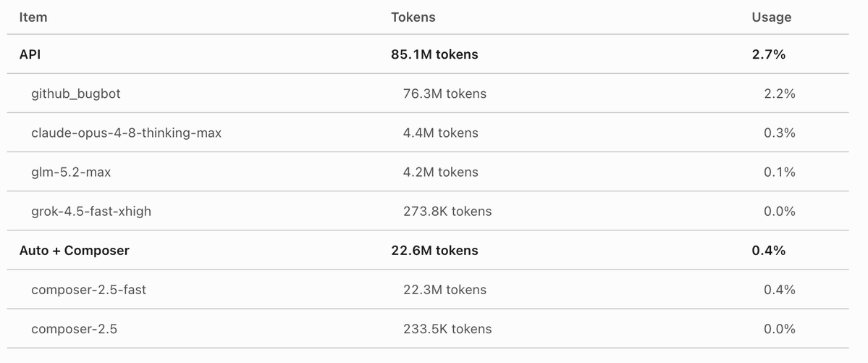The width and height of the screenshot is (868, 363).
Task: Select the composer-2.5 row
Action: pos(428,329)
